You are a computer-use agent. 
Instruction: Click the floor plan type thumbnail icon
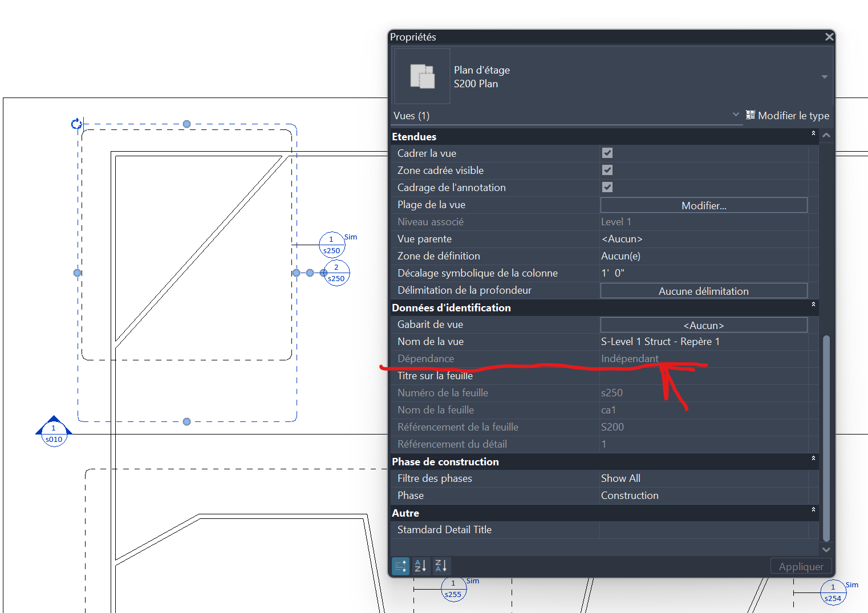pos(422,76)
